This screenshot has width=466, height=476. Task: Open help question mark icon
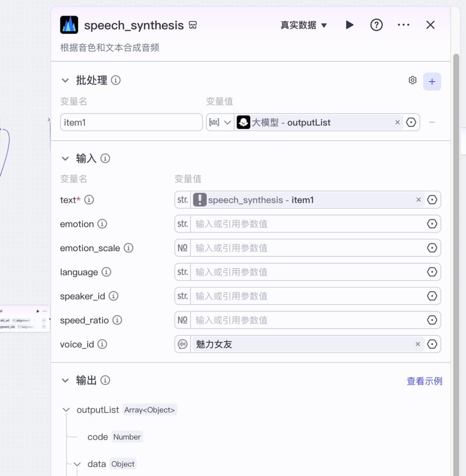tap(376, 25)
